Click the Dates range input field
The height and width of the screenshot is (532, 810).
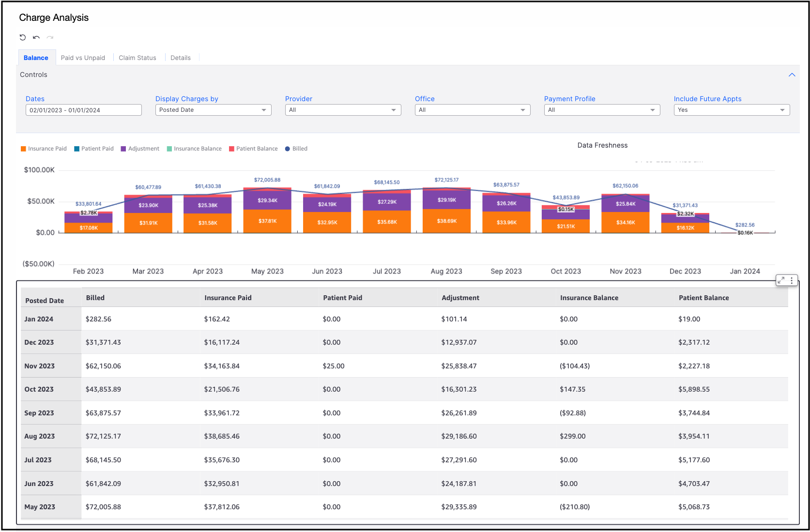(83, 110)
